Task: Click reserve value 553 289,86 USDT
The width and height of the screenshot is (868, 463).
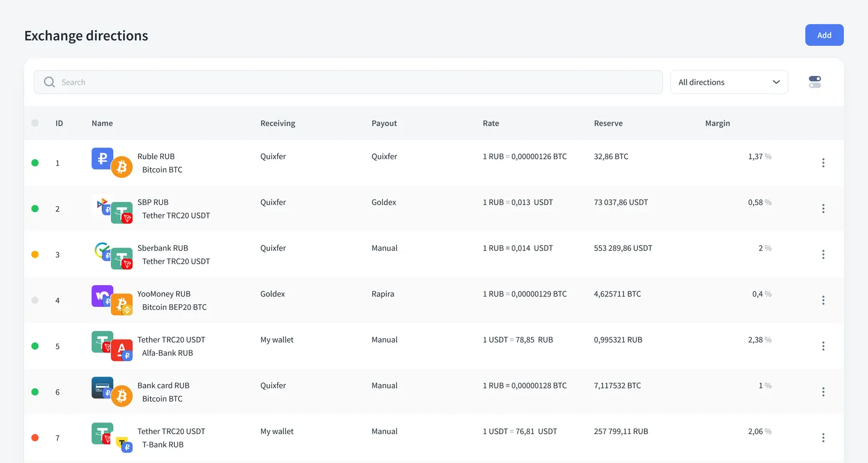Action: tap(623, 248)
